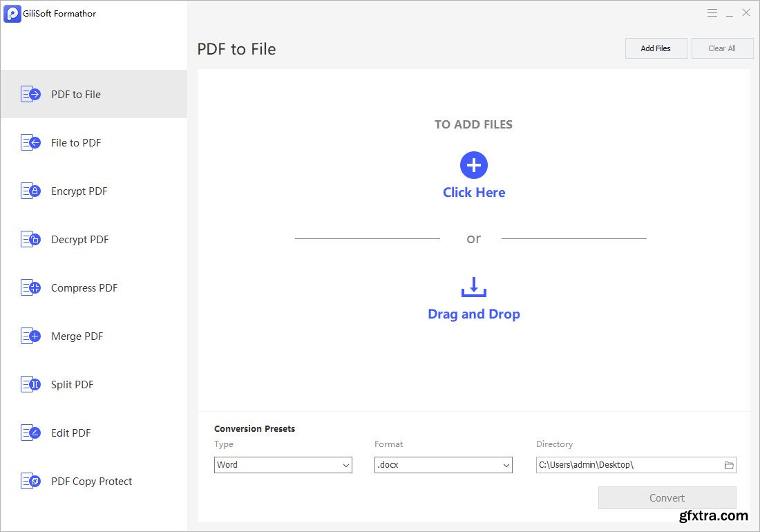Click the Edit PDF pencil icon
The height and width of the screenshot is (532, 760).
(30, 433)
